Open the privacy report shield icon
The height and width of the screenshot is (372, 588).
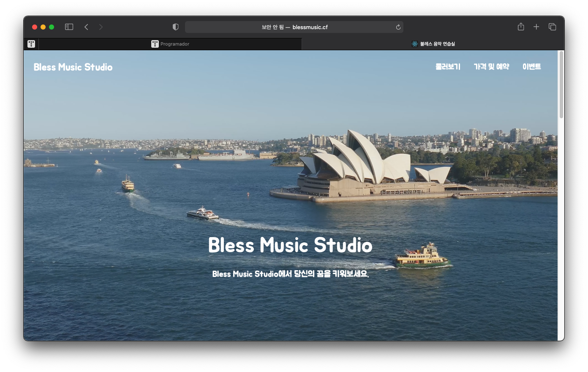[x=176, y=27]
